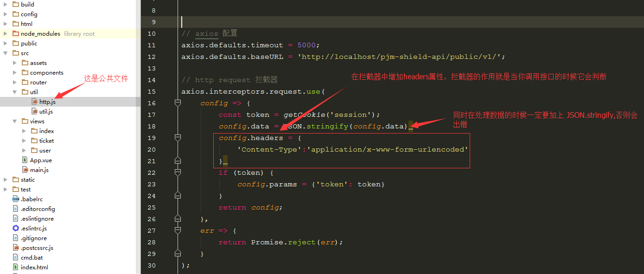
Task: Click the node_modules folder icon
Action: [x=15, y=33]
